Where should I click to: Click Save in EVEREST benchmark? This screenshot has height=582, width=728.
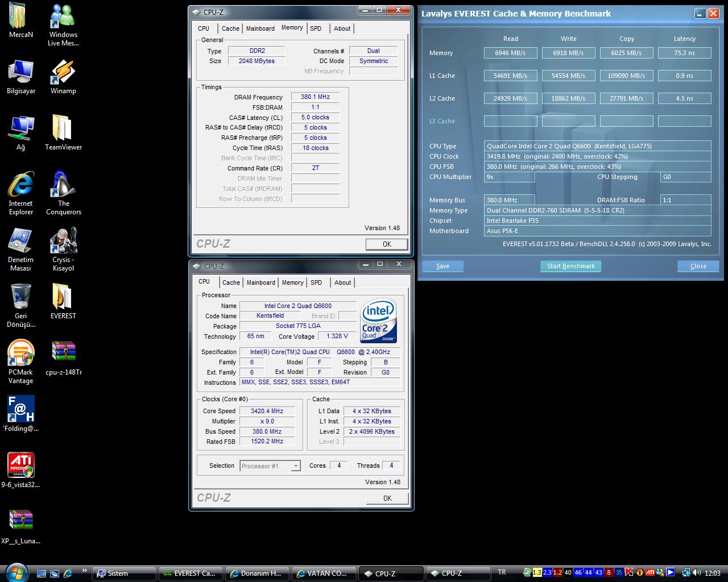point(442,266)
